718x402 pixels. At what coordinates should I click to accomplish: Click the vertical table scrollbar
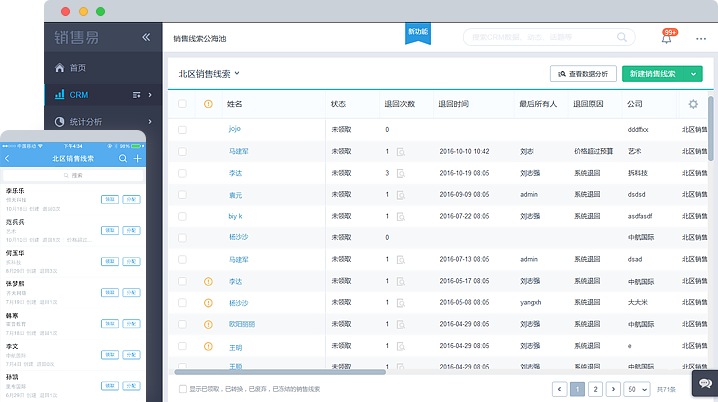click(x=711, y=128)
